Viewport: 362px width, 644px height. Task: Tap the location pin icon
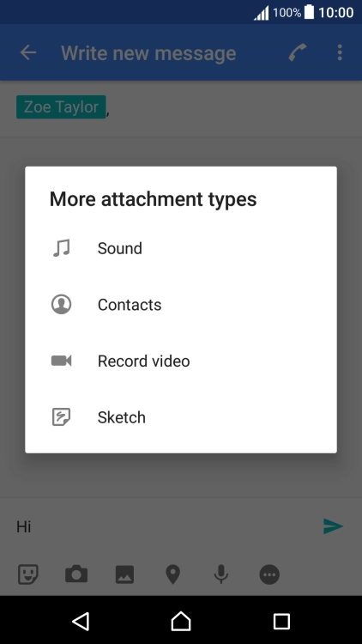coord(172,574)
